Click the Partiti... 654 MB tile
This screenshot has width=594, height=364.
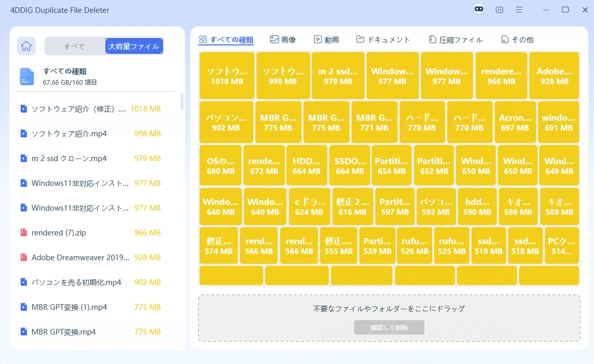tap(392, 165)
